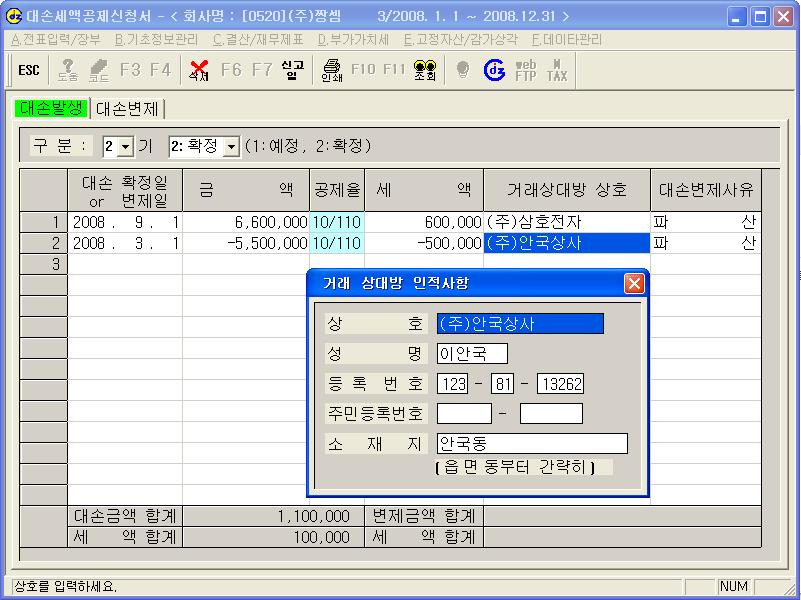Click the 상호 field with (주)안국상사
The image size is (801, 600).
coord(520,324)
